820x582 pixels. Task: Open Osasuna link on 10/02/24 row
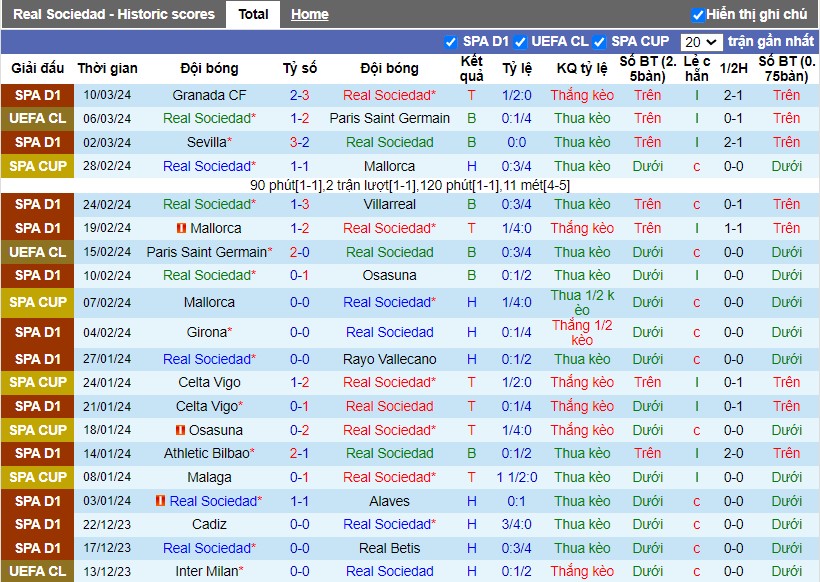click(x=390, y=275)
